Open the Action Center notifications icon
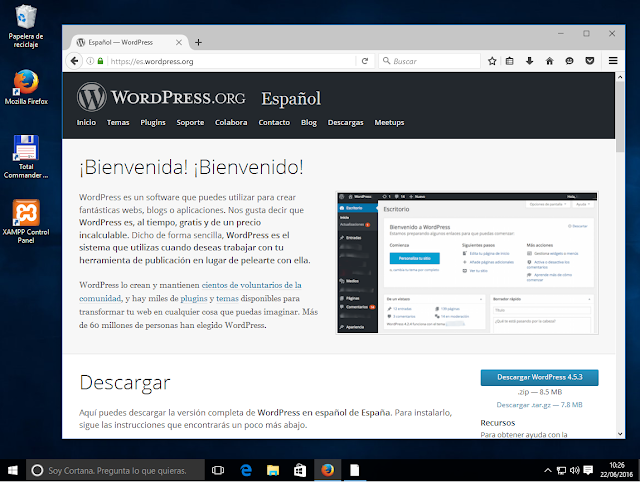This screenshot has width=640, height=482. pyautogui.click(x=588, y=470)
